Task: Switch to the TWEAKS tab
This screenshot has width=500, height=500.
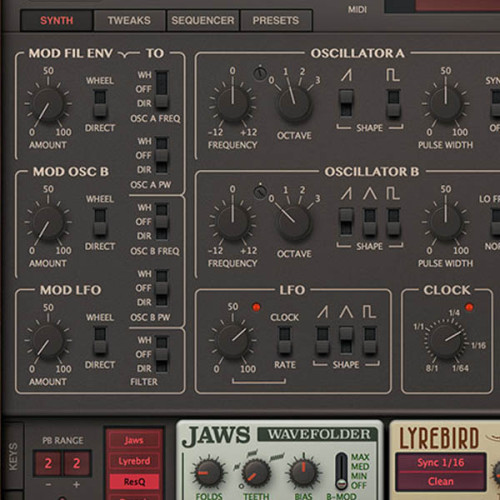Action: (x=129, y=20)
